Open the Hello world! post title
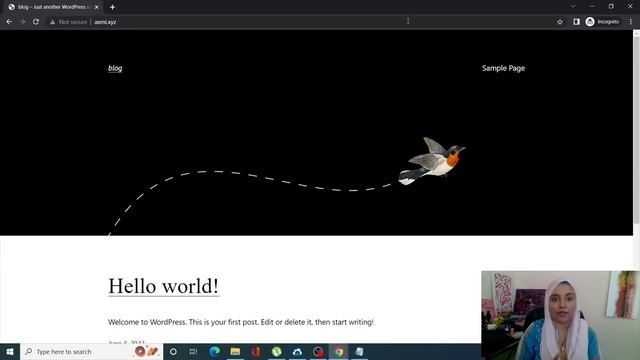Screen dimensions: 640x360 point(164,286)
